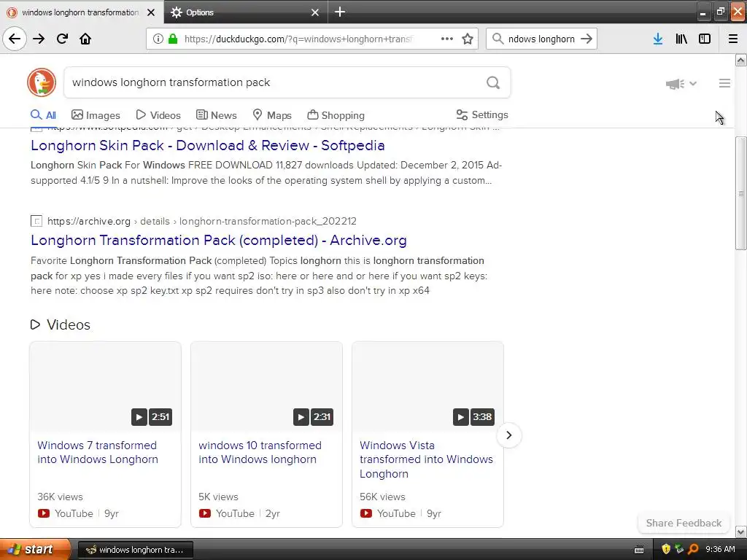The height and width of the screenshot is (560, 747).
Task: Click scrollbar down arrow
Action: pyautogui.click(x=741, y=532)
